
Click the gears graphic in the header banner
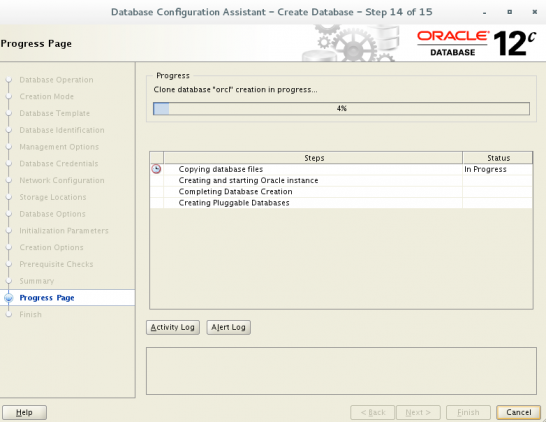(x=350, y=43)
